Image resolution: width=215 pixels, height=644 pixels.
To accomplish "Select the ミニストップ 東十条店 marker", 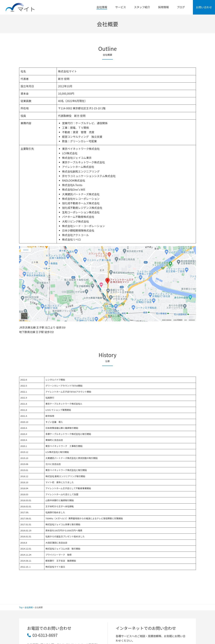I will [85, 260].
